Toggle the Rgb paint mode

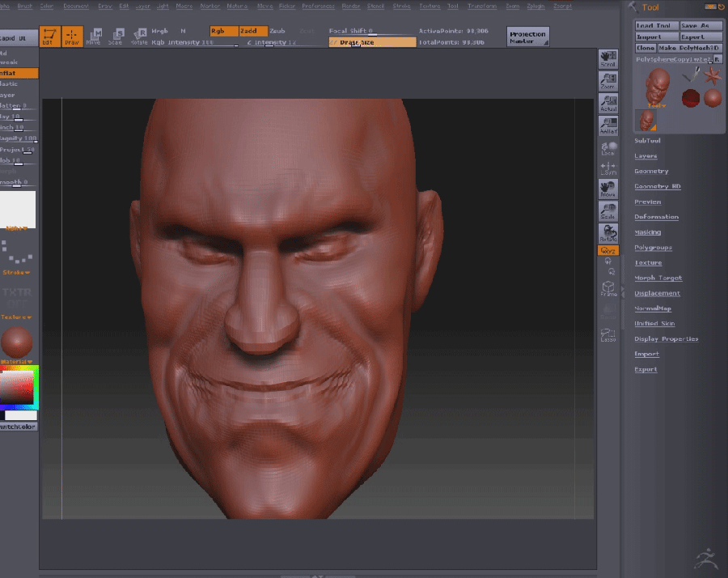pos(224,31)
